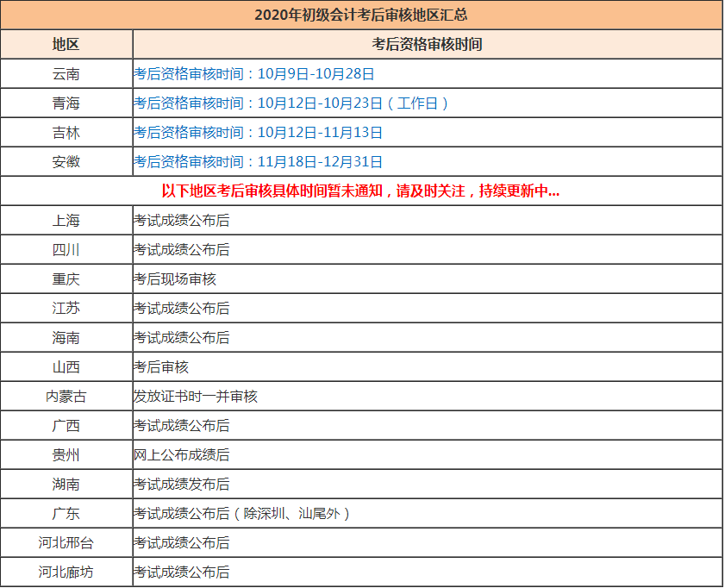This screenshot has width=725, height=588.
Task: Click the red notice row 以下地区考后审核具体时间暂未通知
Action: click(362, 191)
